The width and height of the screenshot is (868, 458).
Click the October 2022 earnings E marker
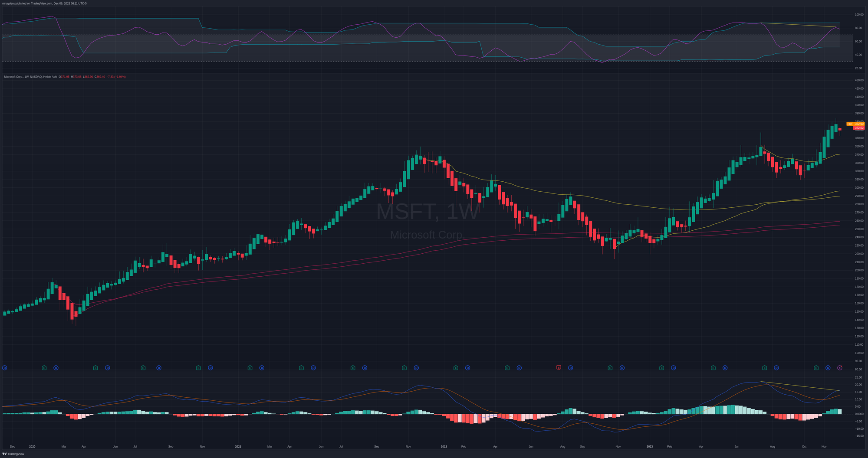[x=610, y=368]
